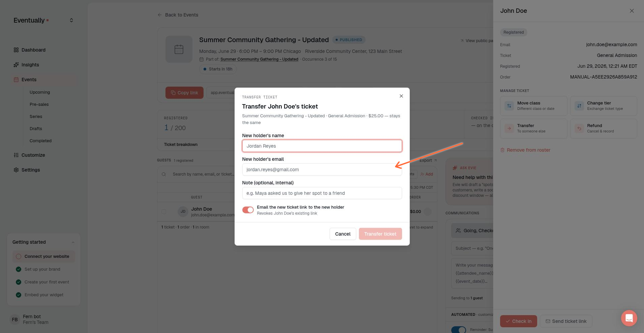The width and height of the screenshot is (644, 333).
Task: Open the Dashboard icon in sidebar
Action: tap(16, 50)
